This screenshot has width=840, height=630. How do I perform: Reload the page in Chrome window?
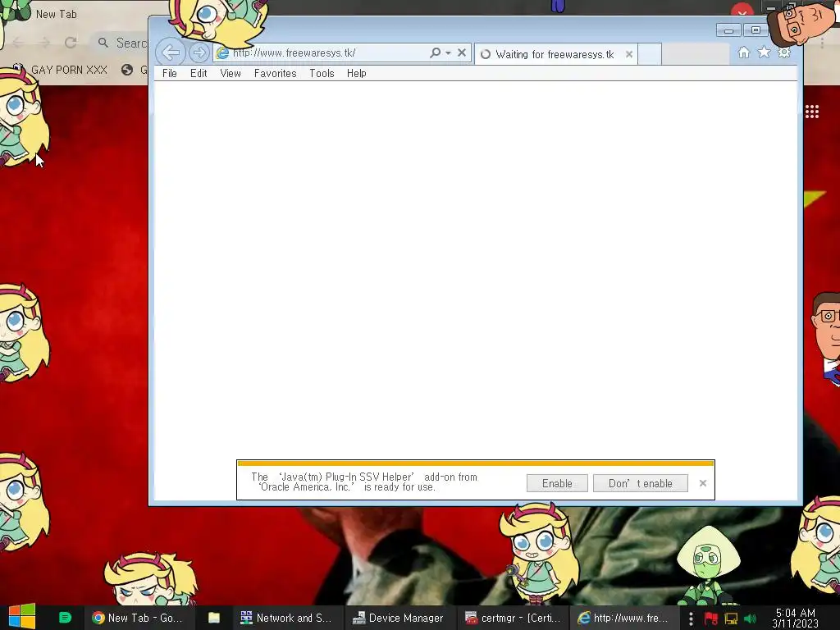tap(71, 43)
